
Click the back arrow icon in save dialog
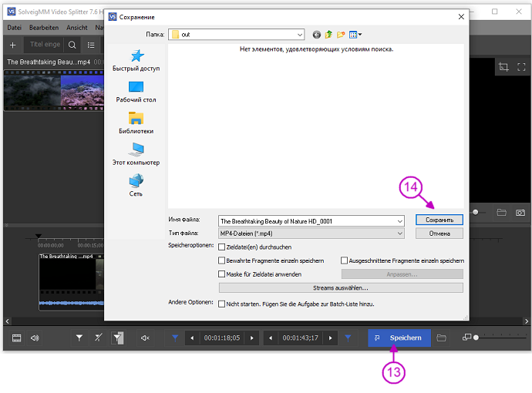pos(317,35)
